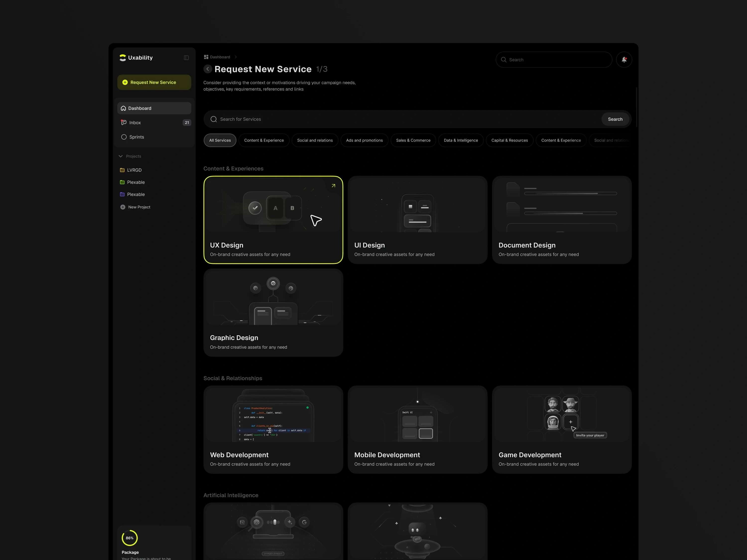Screen dimensions: 747x560
Task: Open Dashboard in the sidebar
Action: click(154, 108)
